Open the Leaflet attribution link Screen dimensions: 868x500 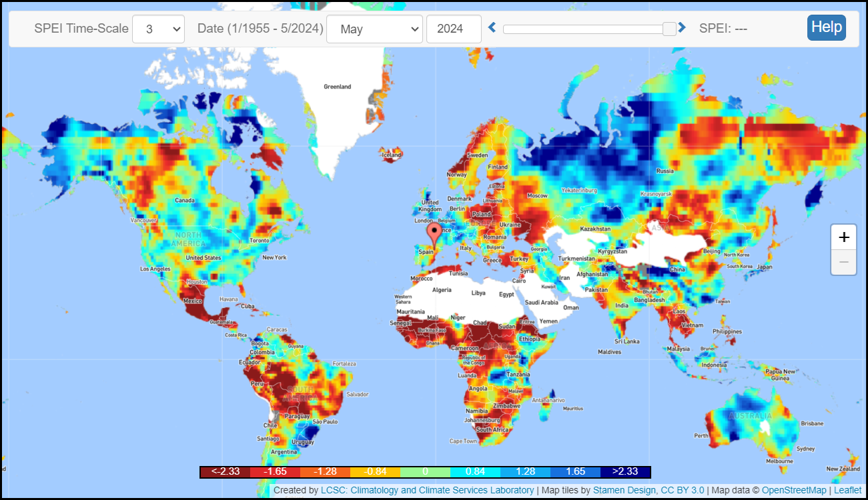point(847,491)
